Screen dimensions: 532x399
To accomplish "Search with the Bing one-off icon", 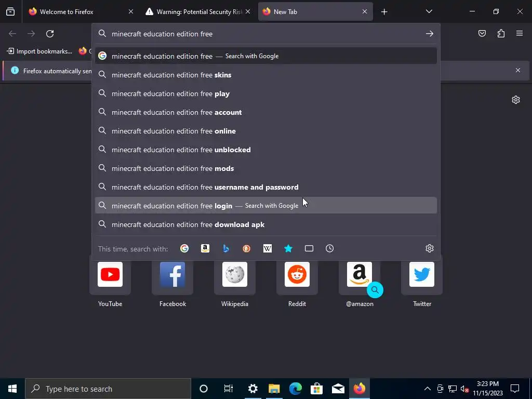I will click(x=226, y=248).
